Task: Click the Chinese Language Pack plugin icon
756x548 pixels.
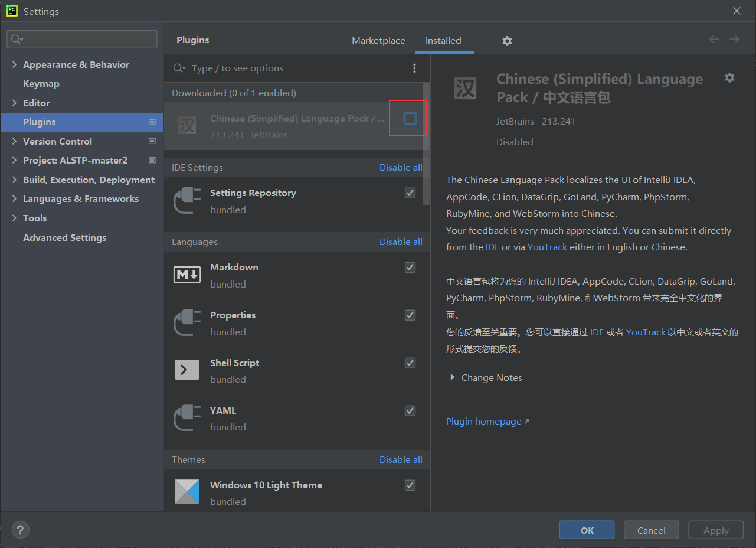Action: (186, 126)
